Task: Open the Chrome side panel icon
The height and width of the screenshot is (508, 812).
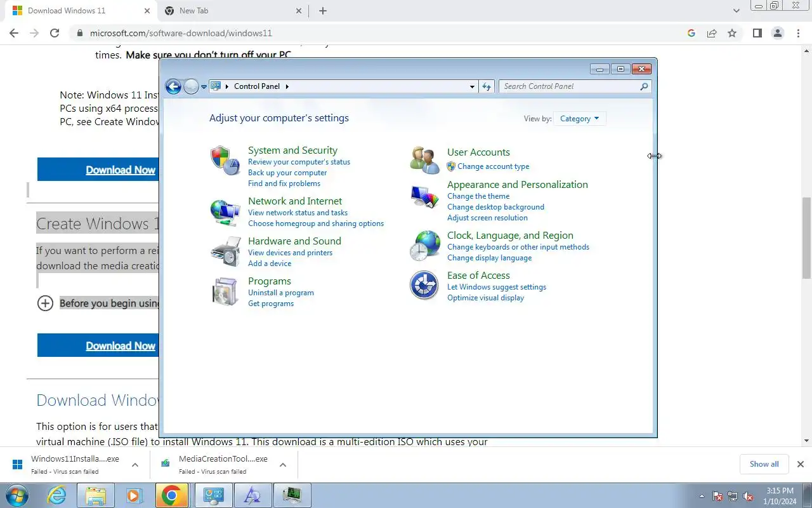Action: [757, 33]
